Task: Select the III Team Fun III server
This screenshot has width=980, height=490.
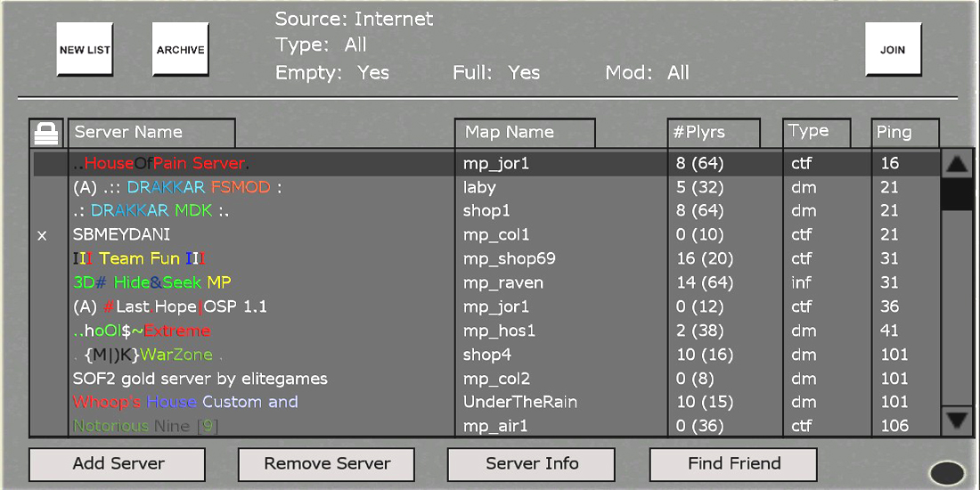Action: point(140,259)
